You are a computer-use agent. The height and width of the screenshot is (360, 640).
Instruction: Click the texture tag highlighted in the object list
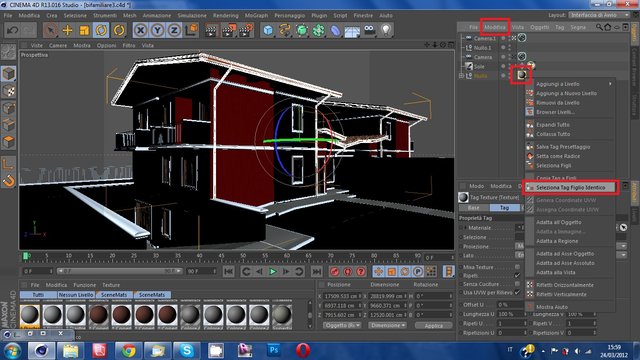521,75
